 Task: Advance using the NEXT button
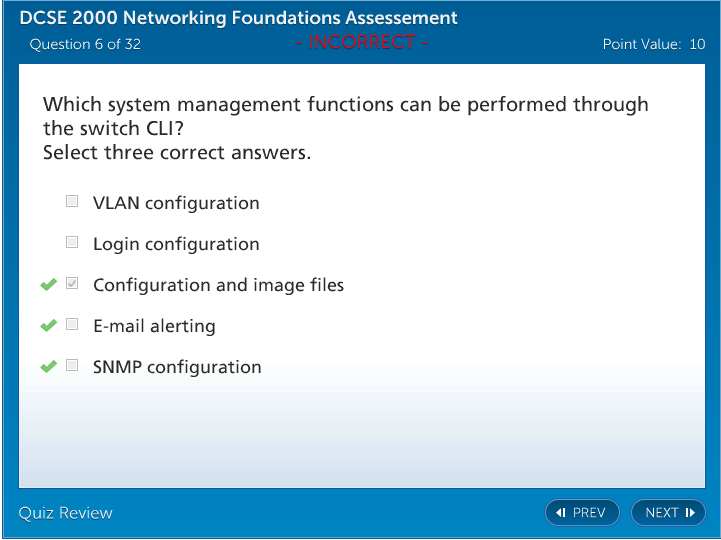[668, 513]
